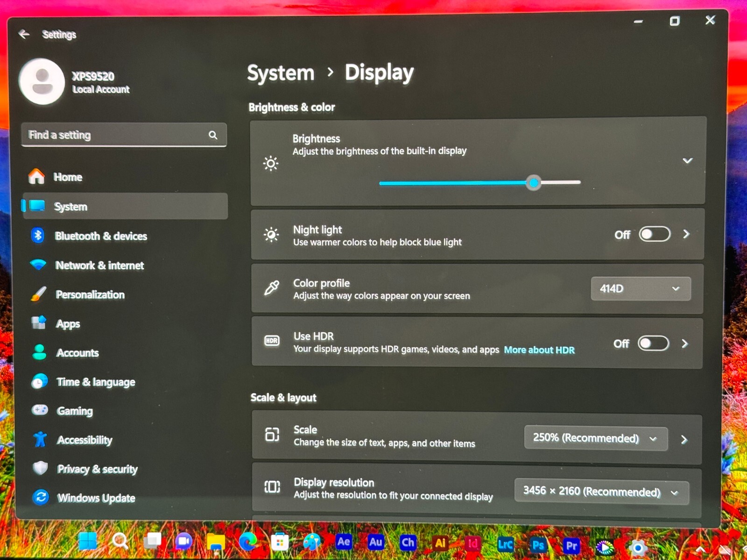Open Scale advanced settings arrow
This screenshot has height=560, width=747.
684,440
